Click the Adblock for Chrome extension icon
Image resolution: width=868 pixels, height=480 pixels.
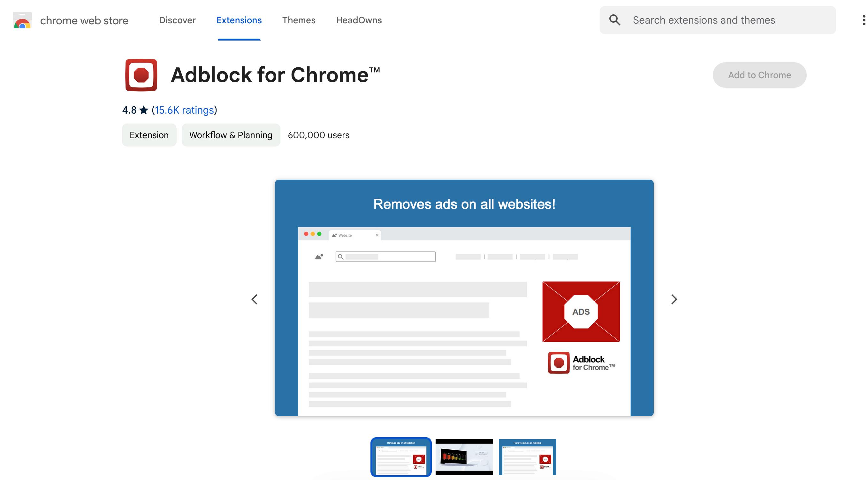point(141,75)
